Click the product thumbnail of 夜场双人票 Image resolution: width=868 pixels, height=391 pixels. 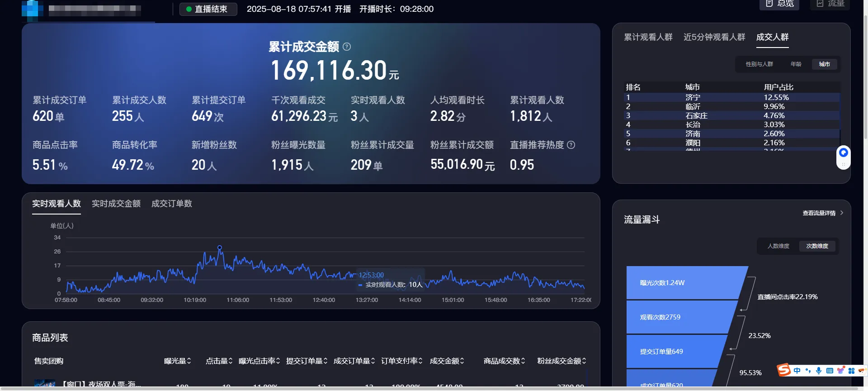[45, 384]
